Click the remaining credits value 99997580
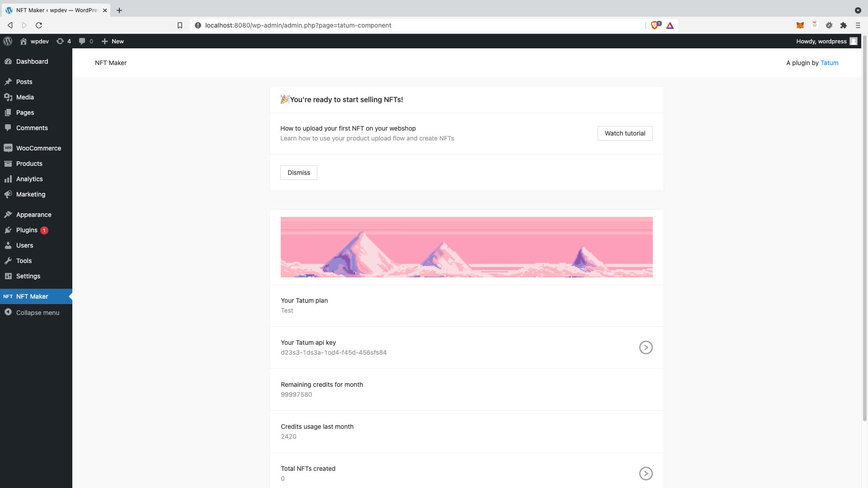 coord(297,394)
